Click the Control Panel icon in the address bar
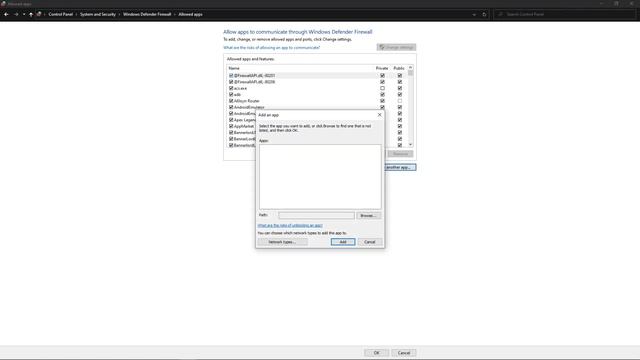 (x=39, y=14)
